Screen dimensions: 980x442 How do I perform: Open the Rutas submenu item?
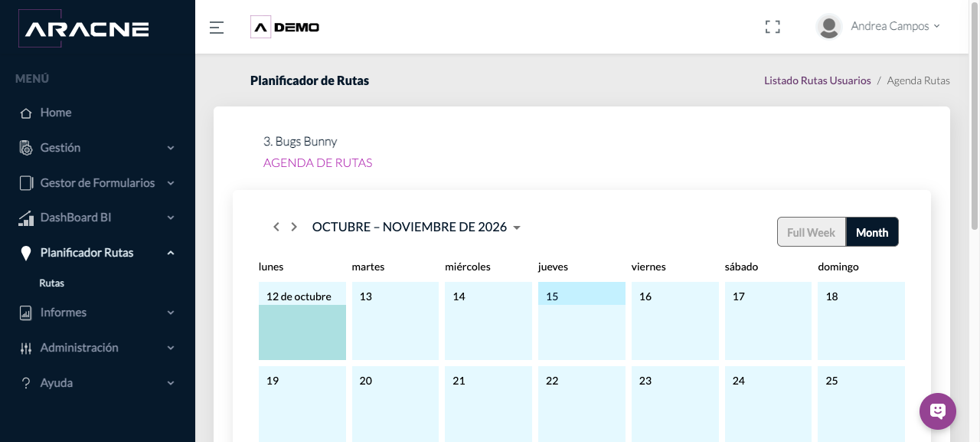pyautogui.click(x=52, y=283)
